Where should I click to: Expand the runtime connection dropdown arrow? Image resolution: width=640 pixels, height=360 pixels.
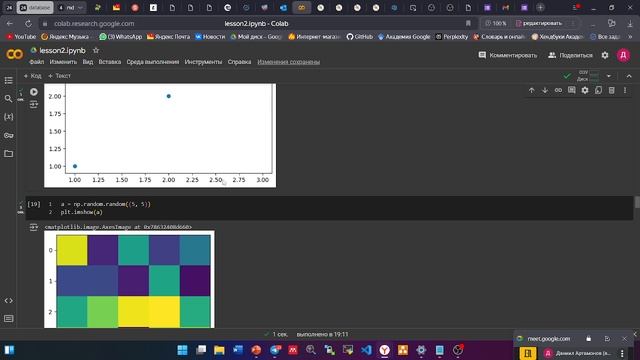[609, 76]
